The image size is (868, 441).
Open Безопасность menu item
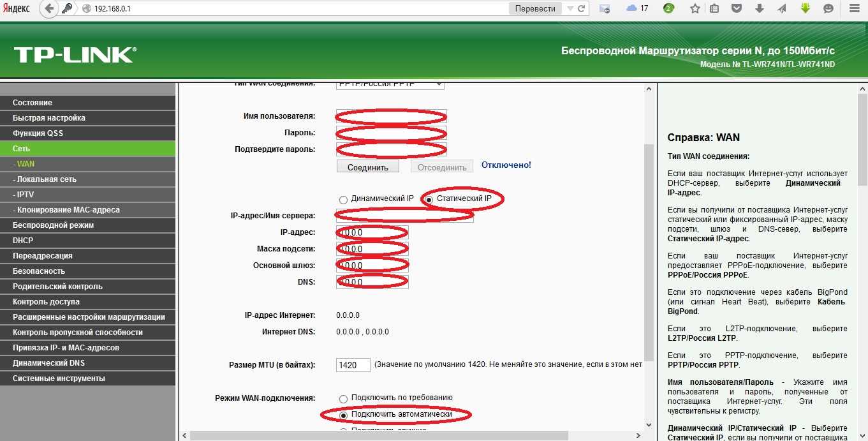(88, 271)
